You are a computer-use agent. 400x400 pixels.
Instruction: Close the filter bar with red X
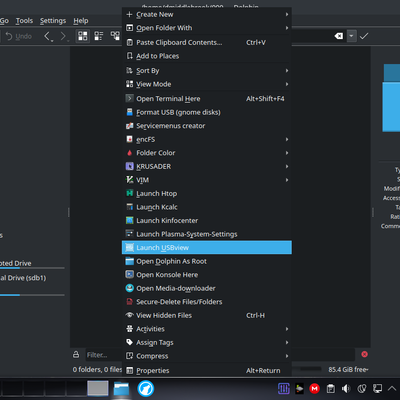click(364, 354)
